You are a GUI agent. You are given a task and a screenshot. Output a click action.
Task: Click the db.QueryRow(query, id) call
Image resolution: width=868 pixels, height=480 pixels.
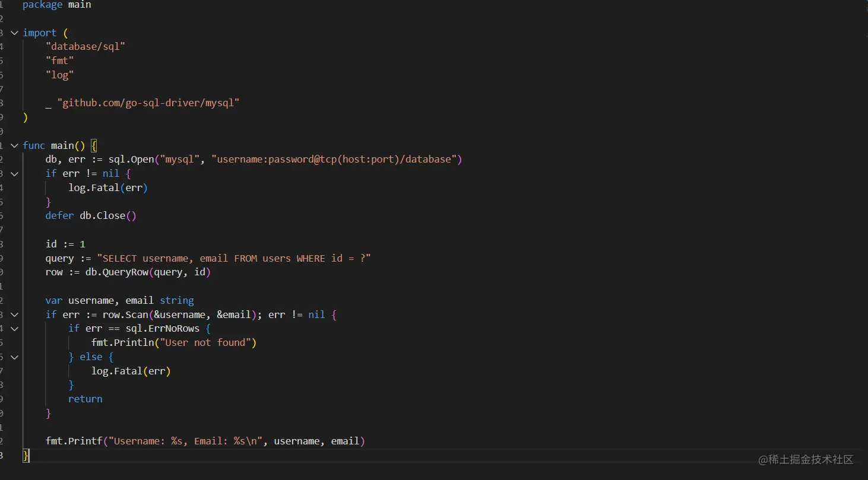click(148, 272)
